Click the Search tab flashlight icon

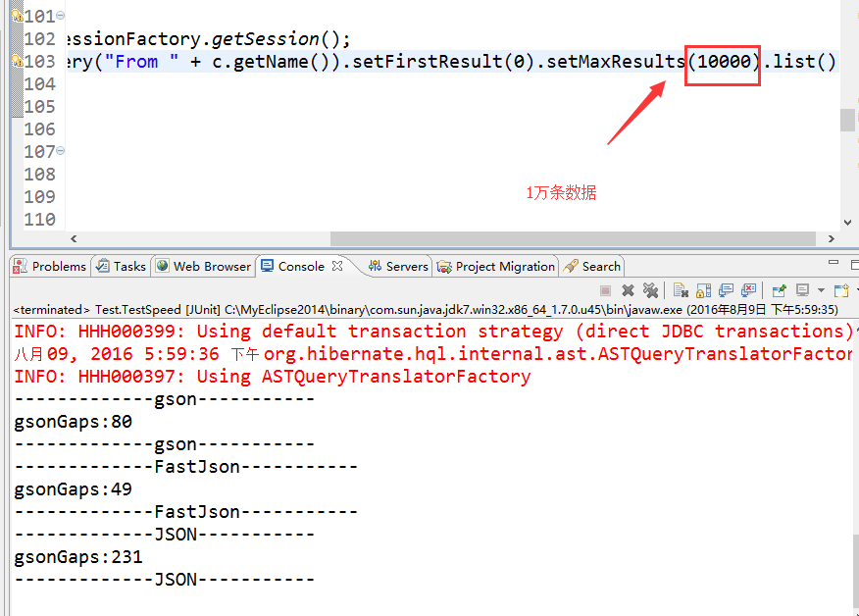pos(571,266)
